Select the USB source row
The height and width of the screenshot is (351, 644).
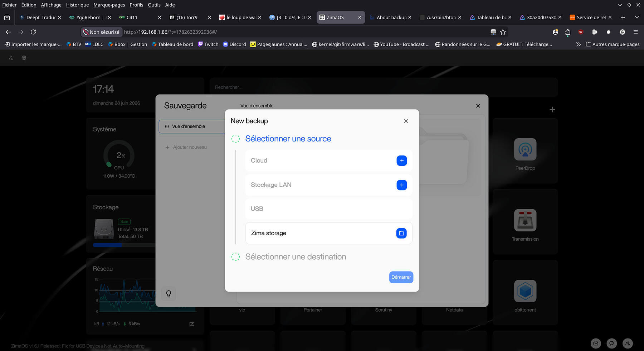(328, 209)
